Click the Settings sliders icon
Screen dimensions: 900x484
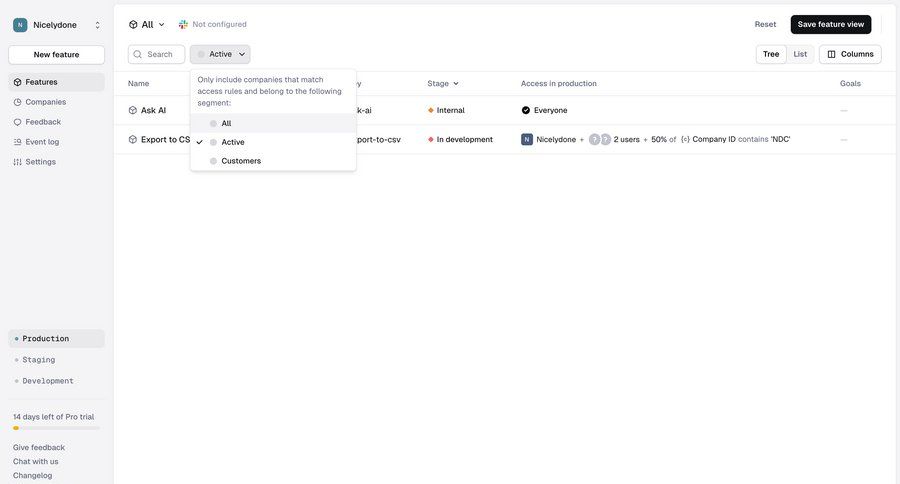click(x=17, y=162)
